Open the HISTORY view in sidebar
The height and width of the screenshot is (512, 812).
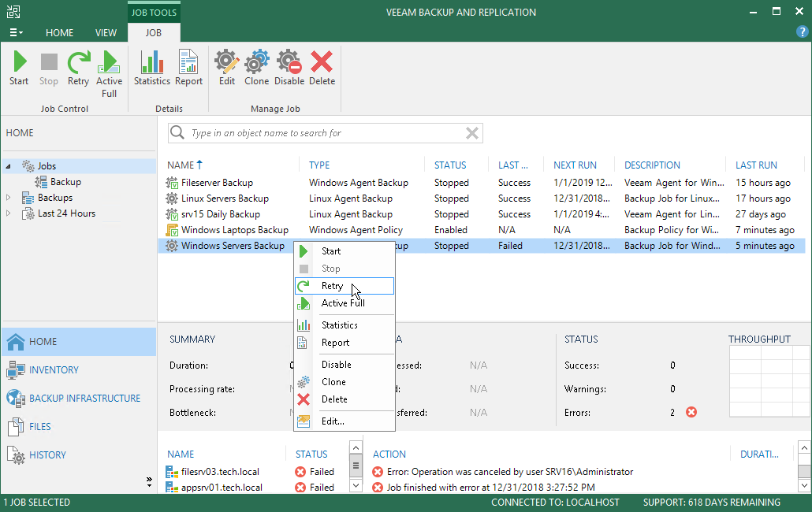pyautogui.click(x=79, y=455)
